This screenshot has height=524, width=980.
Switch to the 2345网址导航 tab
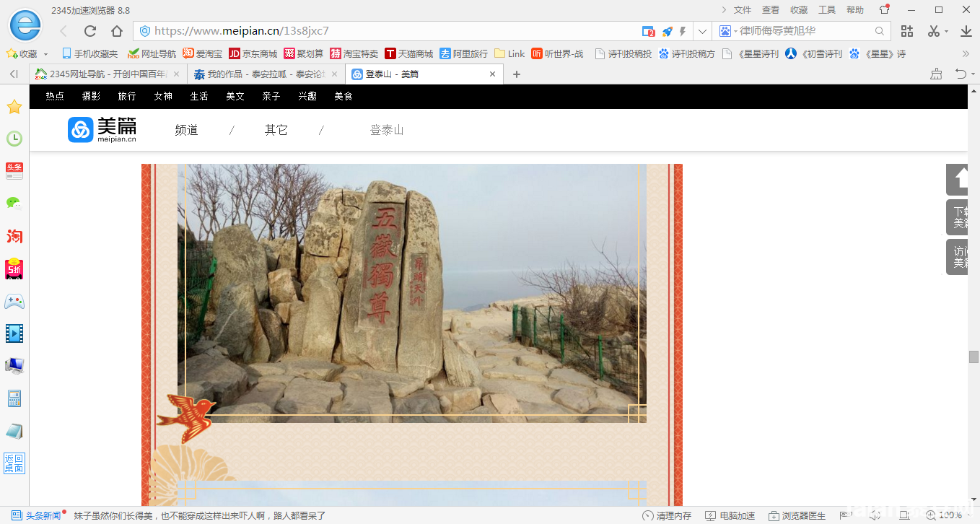tap(108, 74)
